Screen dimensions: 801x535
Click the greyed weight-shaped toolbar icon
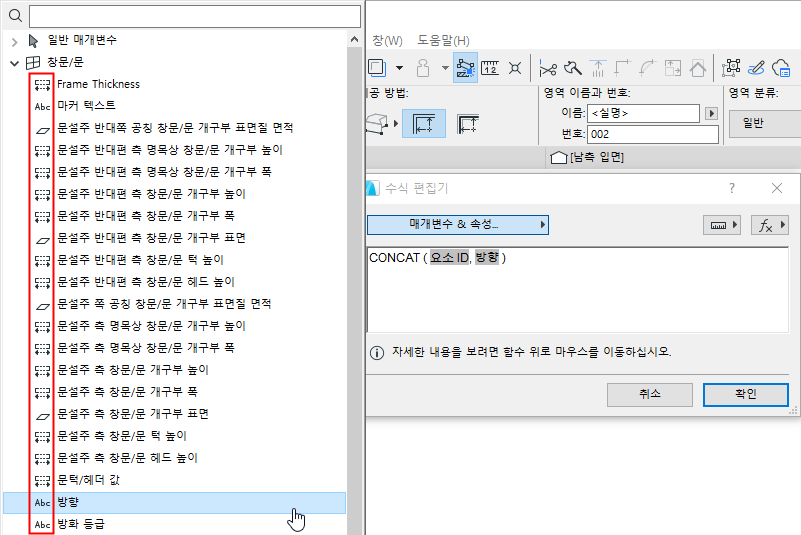pyautogui.click(x=422, y=68)
